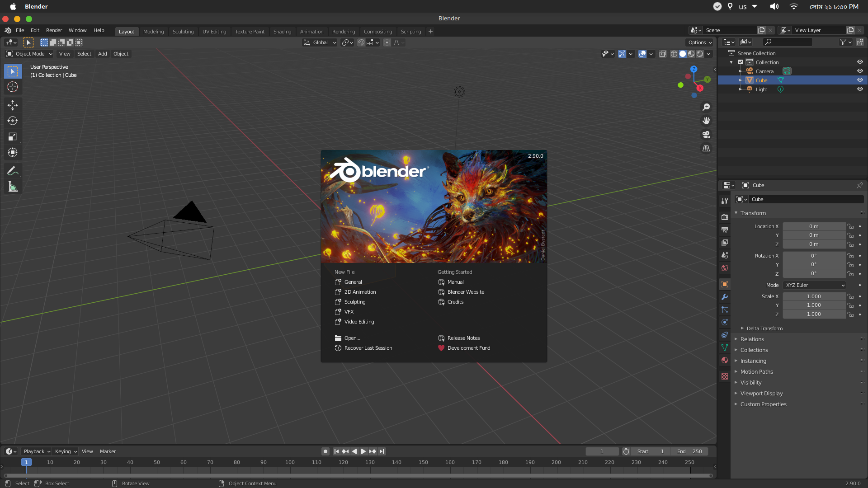Click the Manual link in splash screen

pos(455,282)
